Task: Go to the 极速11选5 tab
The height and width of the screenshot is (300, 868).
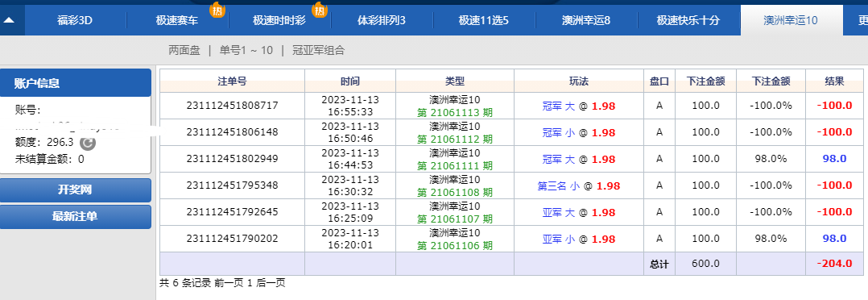Action: [x=484, y=21]
